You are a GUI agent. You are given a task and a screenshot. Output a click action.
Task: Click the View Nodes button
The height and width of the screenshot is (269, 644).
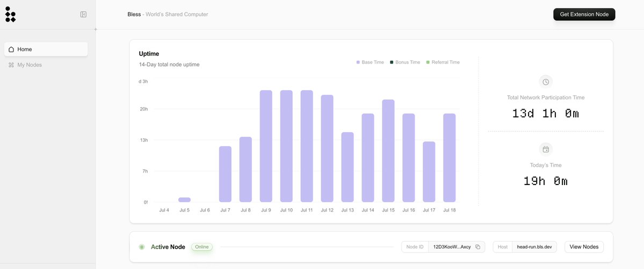click(x=584, y=247)
